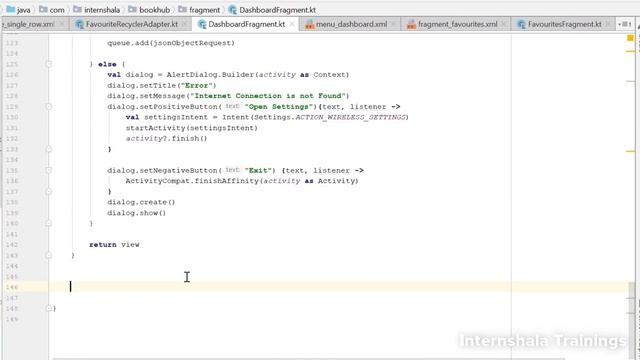Viewport: 640px width, 360px height.
Task: Collapse the setPositiveButton lambda fold at line 129
Action: click(x=49, y=107)
